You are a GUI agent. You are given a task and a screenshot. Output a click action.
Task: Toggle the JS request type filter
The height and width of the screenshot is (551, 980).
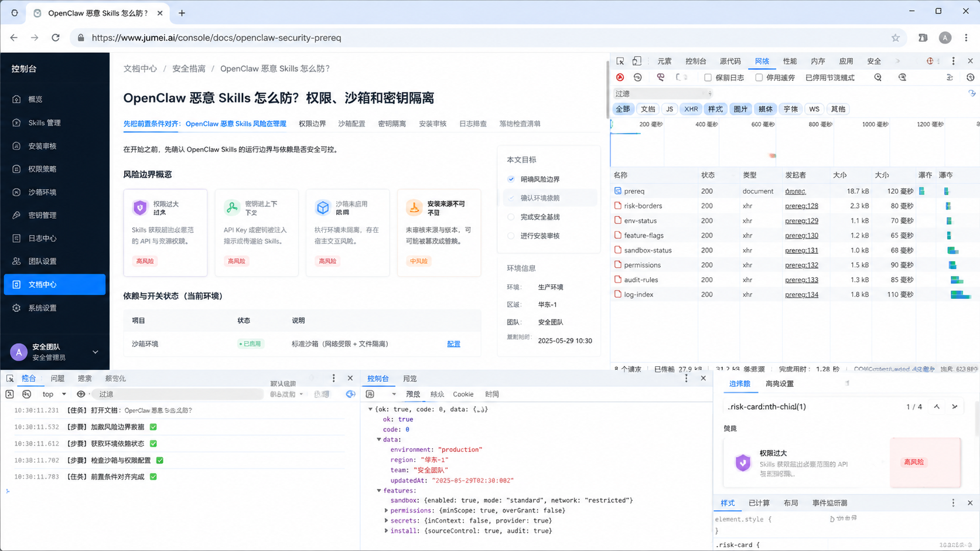point(670,109)
